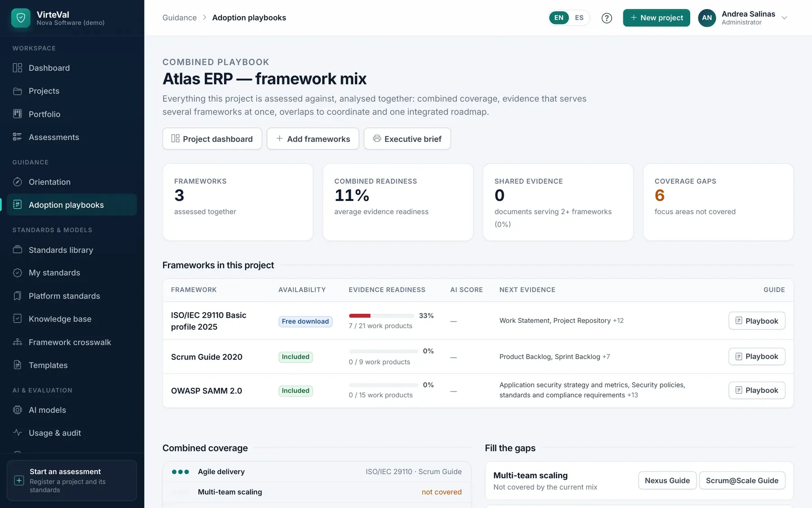
Task: Open Framework crosswalk in sidebar
Action: tap(72, 342)
